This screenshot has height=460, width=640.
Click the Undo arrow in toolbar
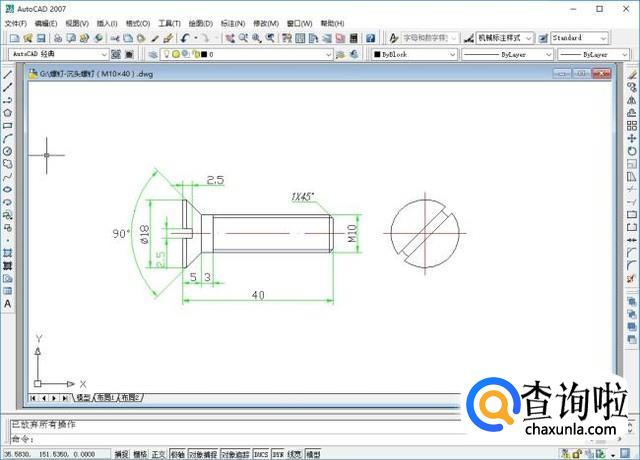tap(186, 38)
